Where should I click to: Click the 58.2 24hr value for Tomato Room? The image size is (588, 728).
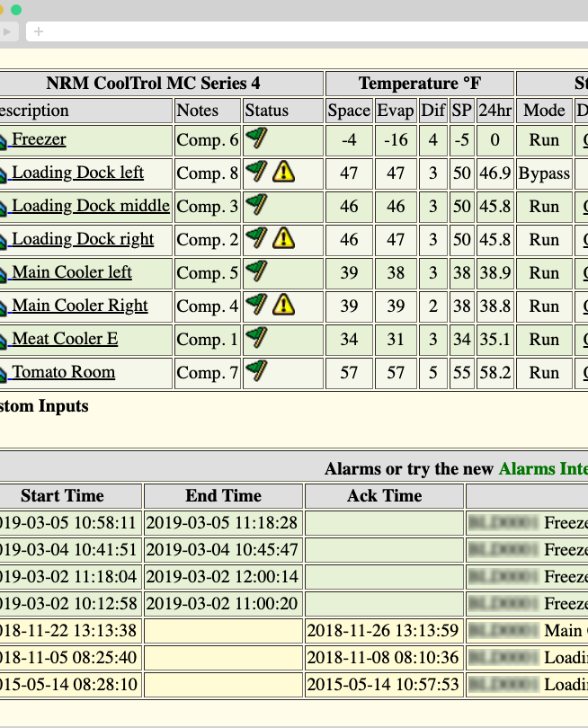(x=495, y=373)
